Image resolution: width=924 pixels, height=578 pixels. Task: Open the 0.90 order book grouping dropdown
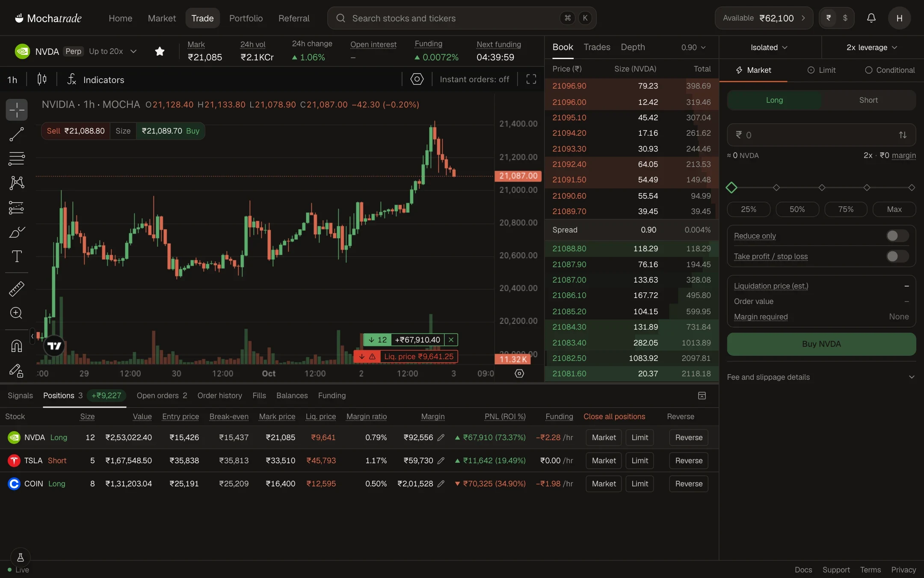[693, 48]
